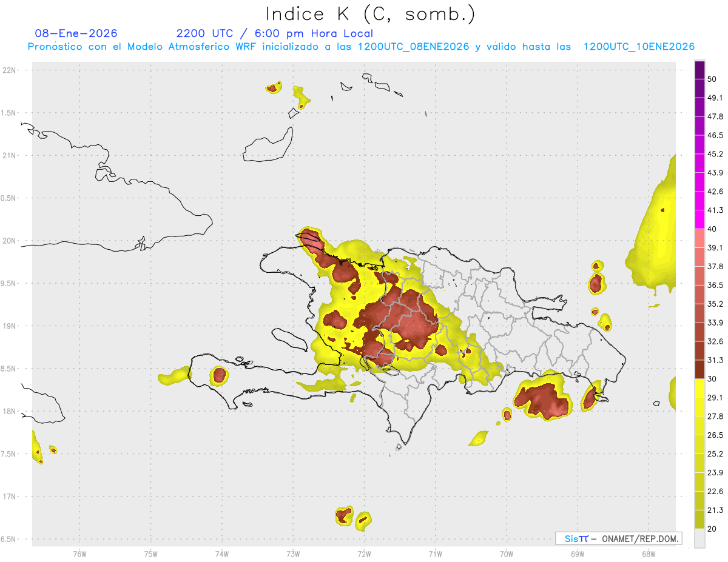Click the colorbar value "40"
The width and height of the screenshot is (728, 562).
712,229
